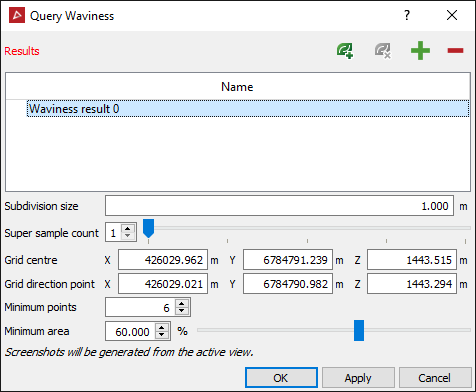Viewport: 476px width, 392px height.
Task: Remove the result using the red minus icon
Action: [455, 51]
